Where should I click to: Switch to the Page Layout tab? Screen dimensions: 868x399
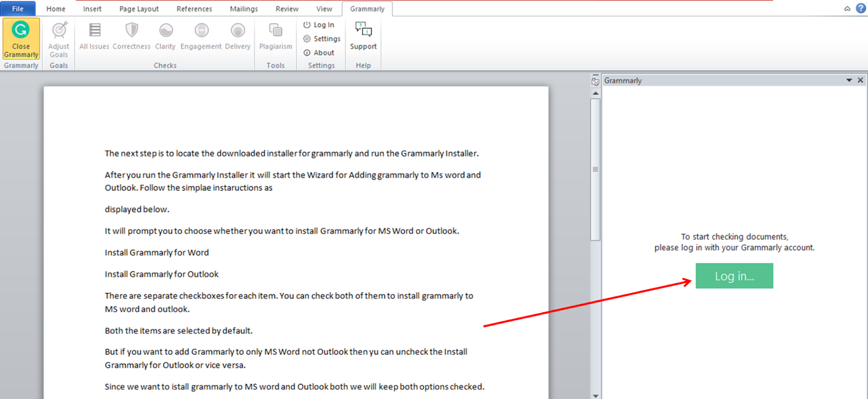tap(139, 9)
